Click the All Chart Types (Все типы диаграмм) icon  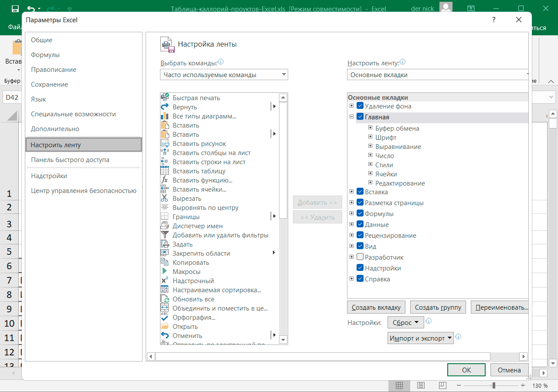165,116
